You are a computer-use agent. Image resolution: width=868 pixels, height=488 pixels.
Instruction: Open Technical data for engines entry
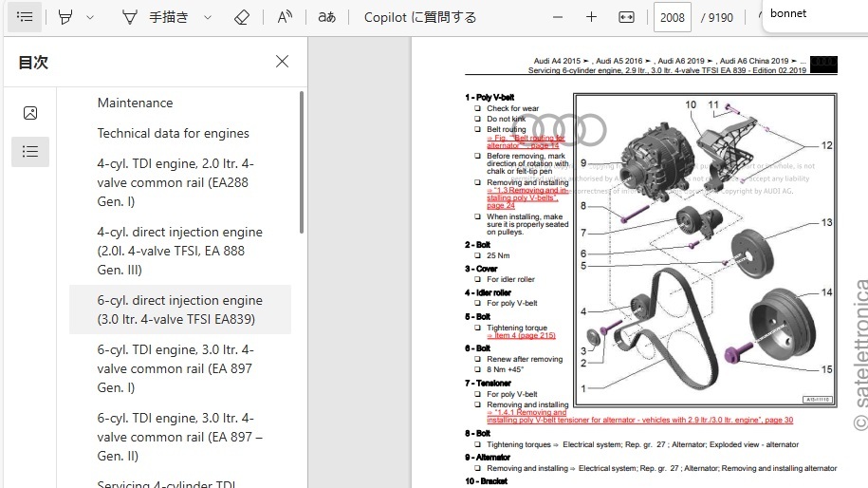174,133
